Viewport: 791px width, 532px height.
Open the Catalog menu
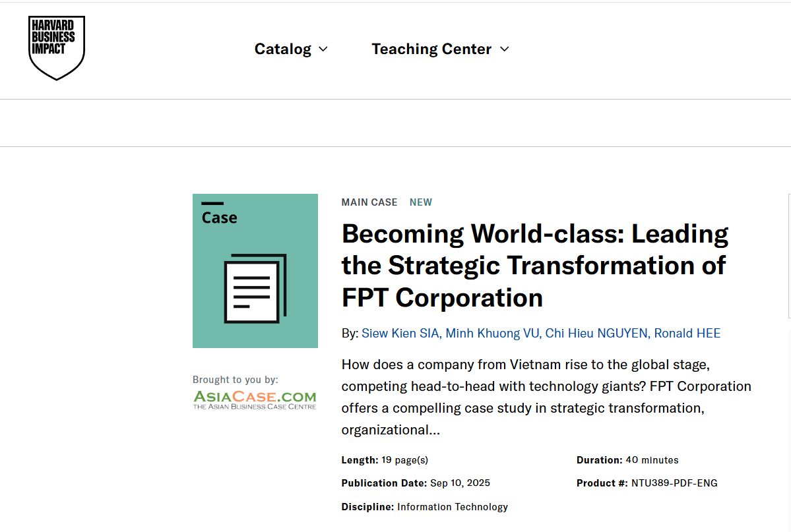coord(283,49)
